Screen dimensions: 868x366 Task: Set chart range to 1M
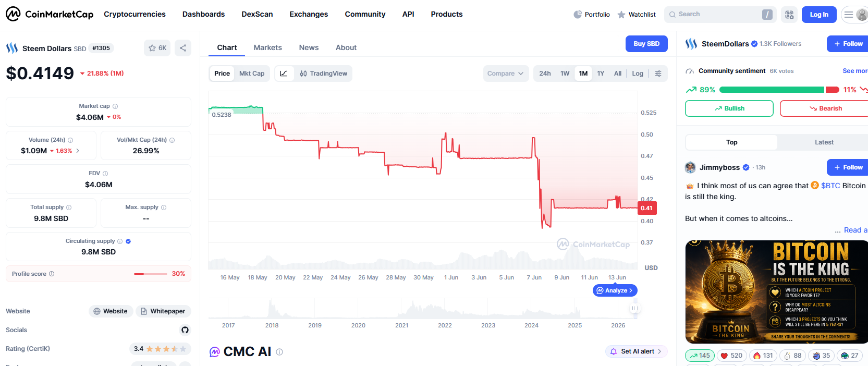(x=583, y=74)
